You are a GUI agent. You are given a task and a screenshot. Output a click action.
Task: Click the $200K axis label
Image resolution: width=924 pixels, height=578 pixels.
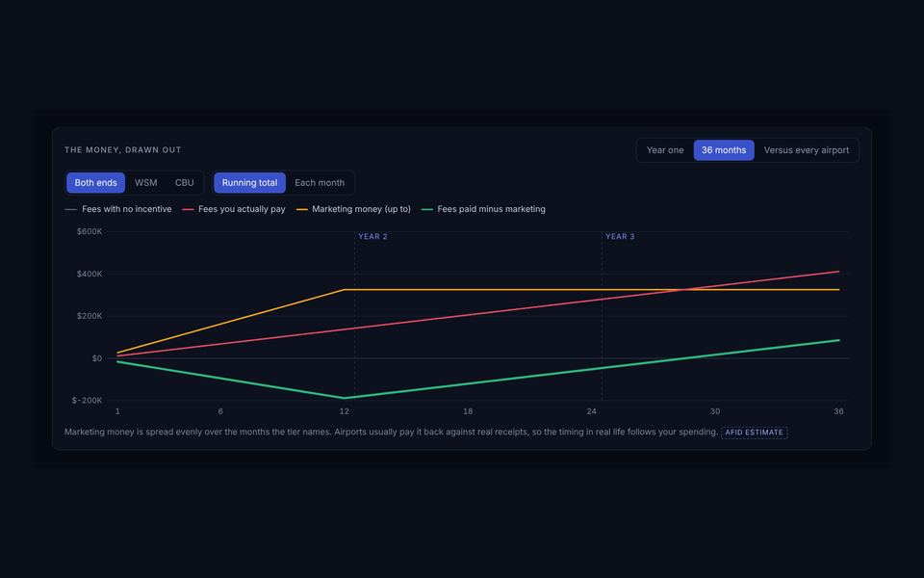tap(90, 316)
